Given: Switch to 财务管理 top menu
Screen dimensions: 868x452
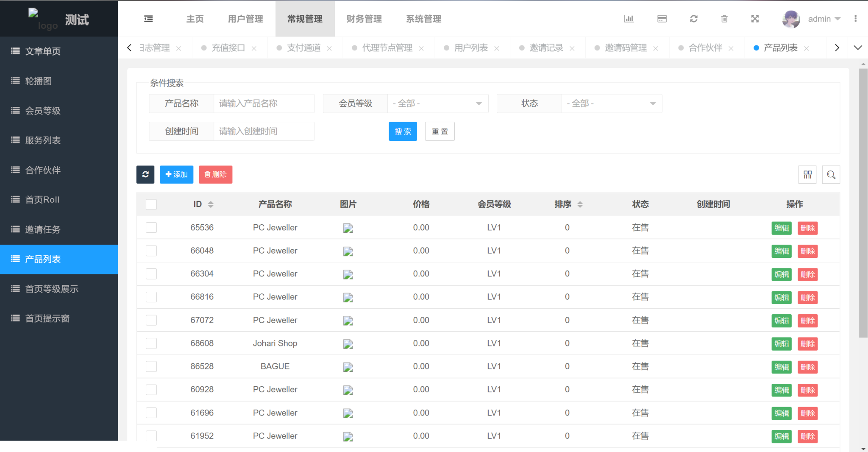Looking at the screenshot, I should pyautogui.click(x=364, y=19).
